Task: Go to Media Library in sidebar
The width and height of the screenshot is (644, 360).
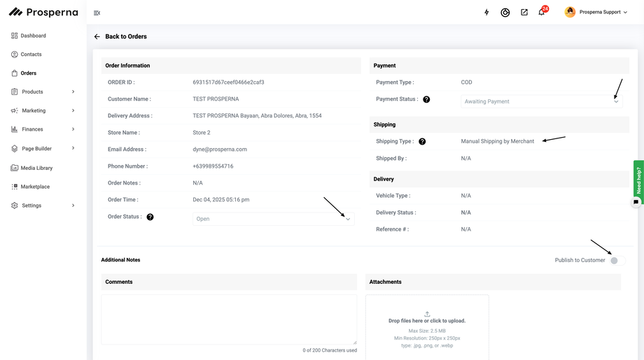Action: click(36, 168)
